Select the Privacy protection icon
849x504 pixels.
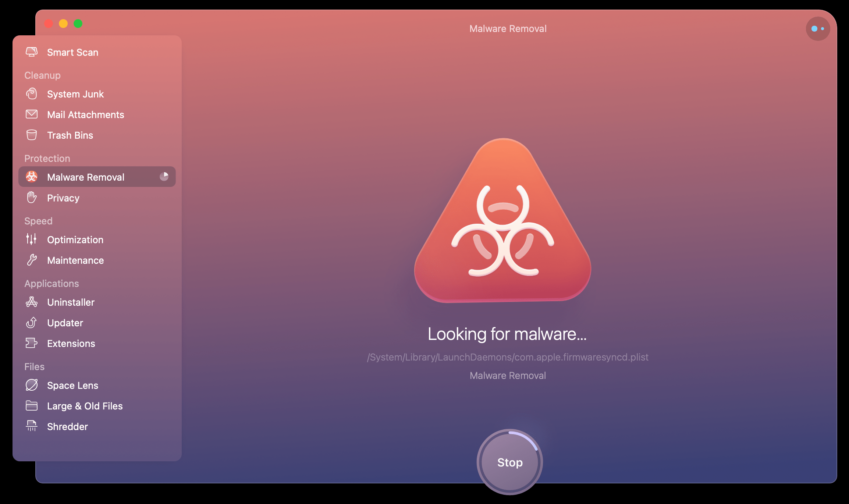[32, 198]
